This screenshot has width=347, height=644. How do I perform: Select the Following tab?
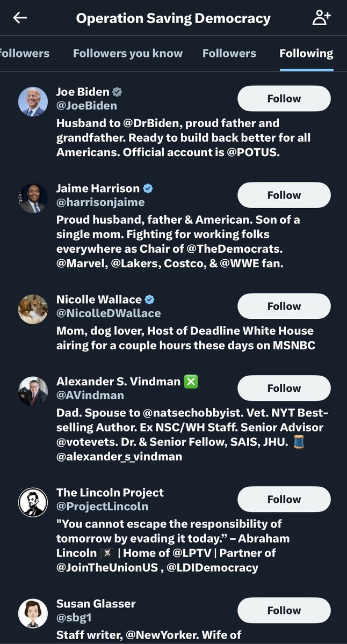coord(306,53)
